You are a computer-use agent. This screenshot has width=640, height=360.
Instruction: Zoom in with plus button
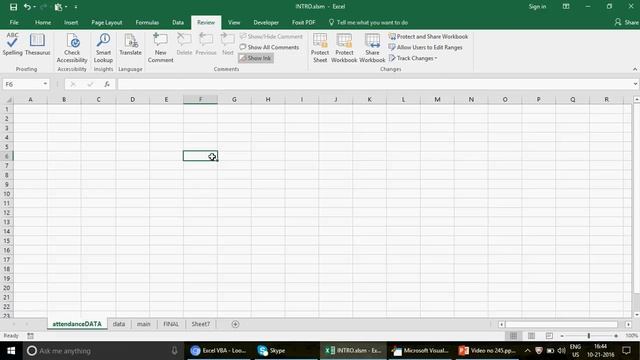point(616,336)
